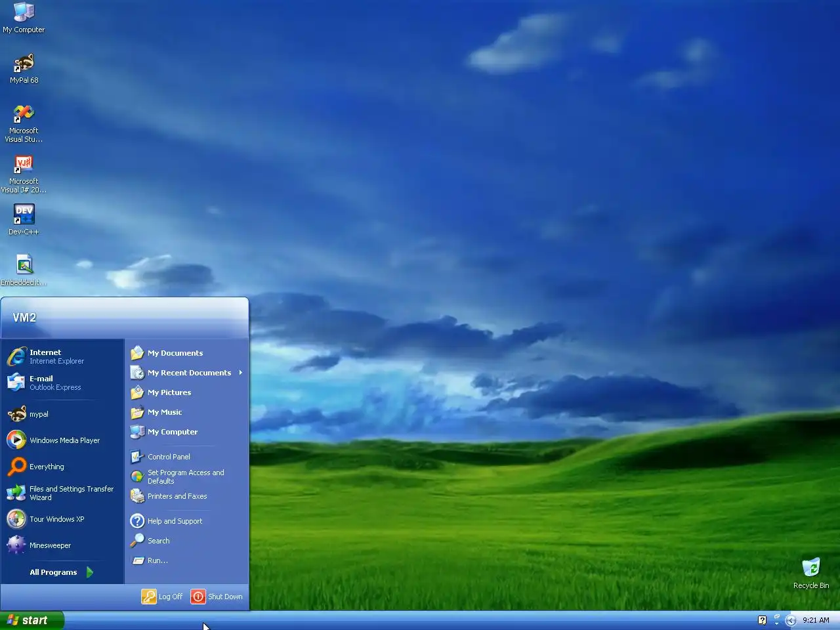Screen dimensions: 840x630
Task: Expand My Recent Documents submenu
Action: 187,373
